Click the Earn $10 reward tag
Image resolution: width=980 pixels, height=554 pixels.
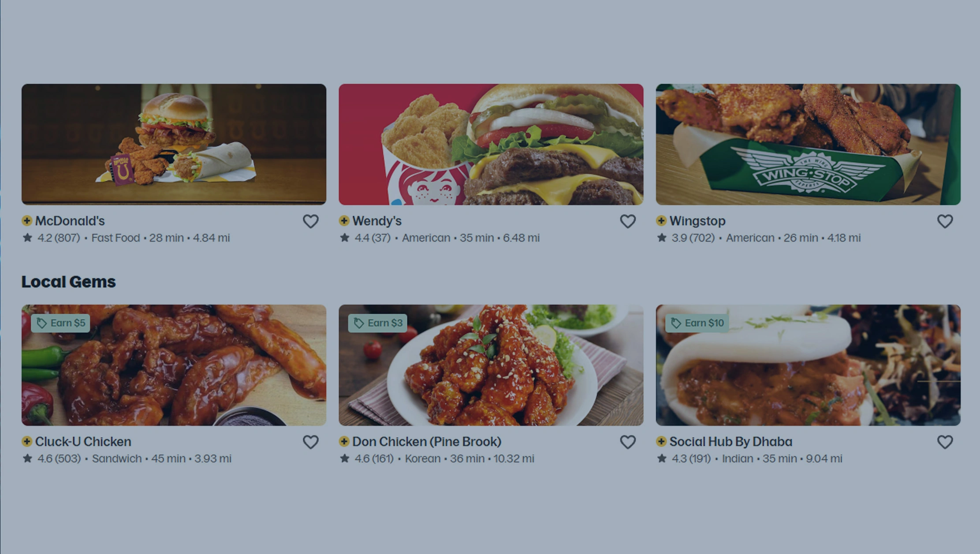(697, 323)
